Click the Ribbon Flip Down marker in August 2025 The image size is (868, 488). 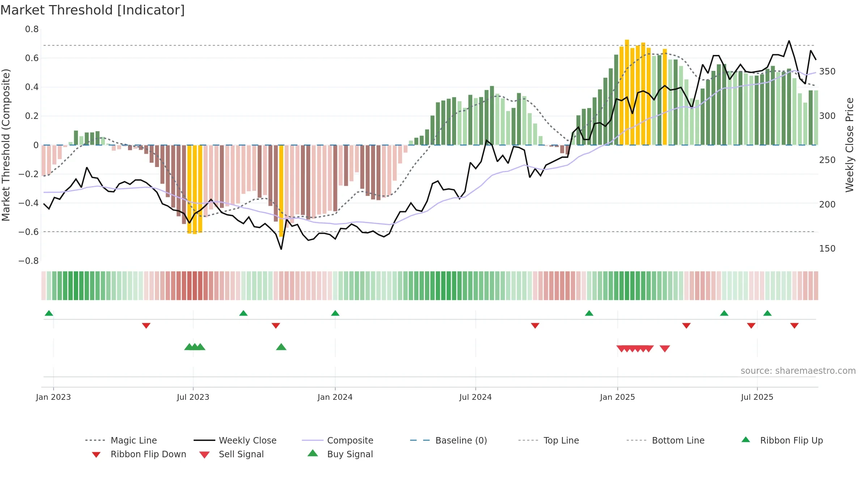795,326
